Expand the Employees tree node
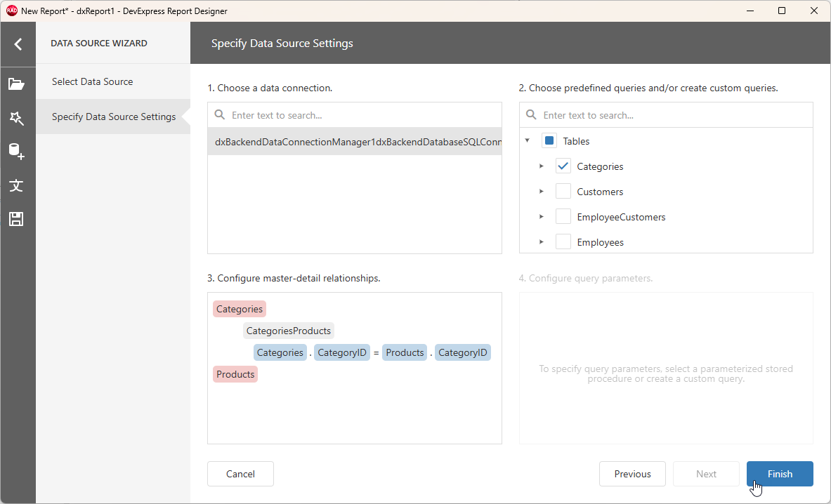The width and height of the screenshot is (831, 504). click(x=541, y=242)
